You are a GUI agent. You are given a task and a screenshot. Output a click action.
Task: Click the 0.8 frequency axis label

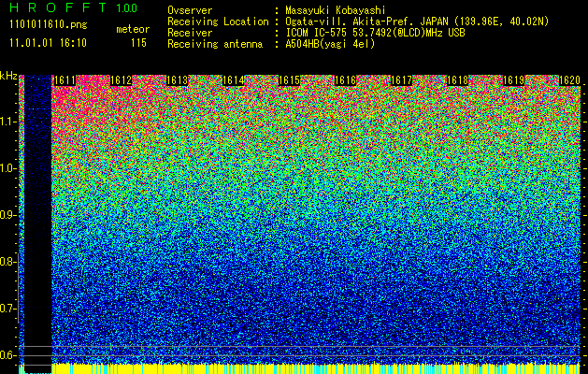[x=8, y=262]
